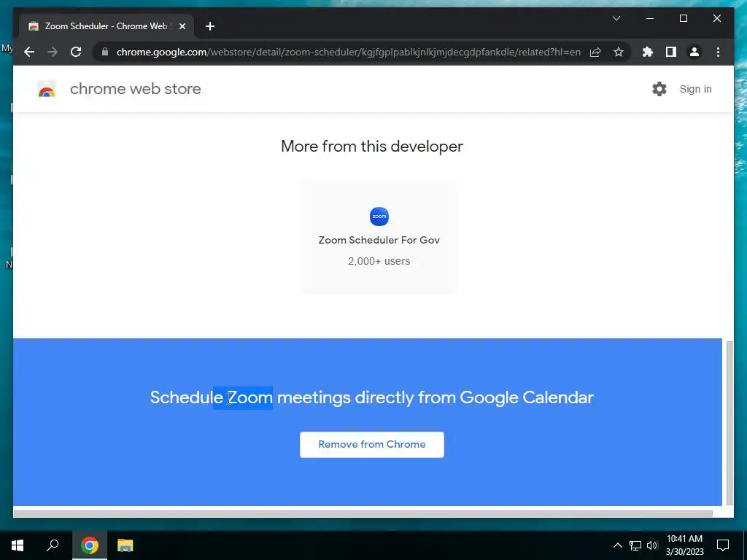Go back to the previous page
The image size is (747, 560).
29,52
